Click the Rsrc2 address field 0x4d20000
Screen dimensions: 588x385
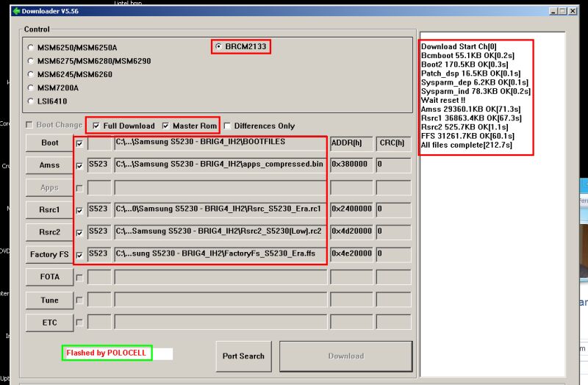351,232
